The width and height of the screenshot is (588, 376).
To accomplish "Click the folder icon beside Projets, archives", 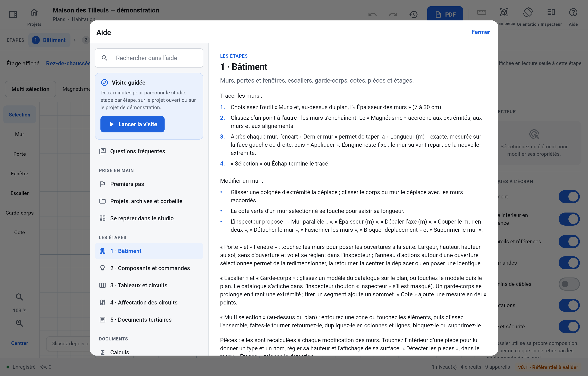I will 102,201.
